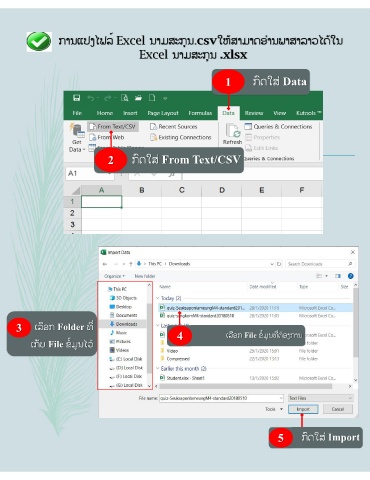
Task: Click the Save icon in quick access toolbar
Action: click(76, 98)
